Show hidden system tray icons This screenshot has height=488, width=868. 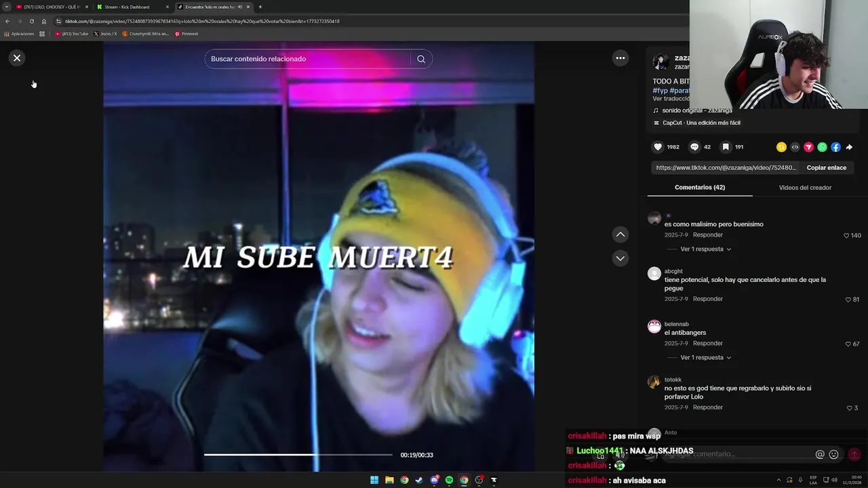tap(778, 480)
